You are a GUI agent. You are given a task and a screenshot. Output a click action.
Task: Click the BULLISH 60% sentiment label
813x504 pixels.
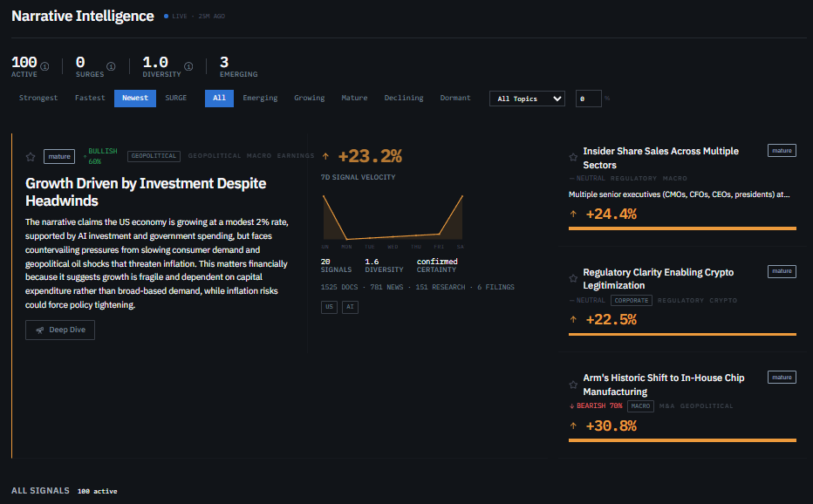click(100, 156)
